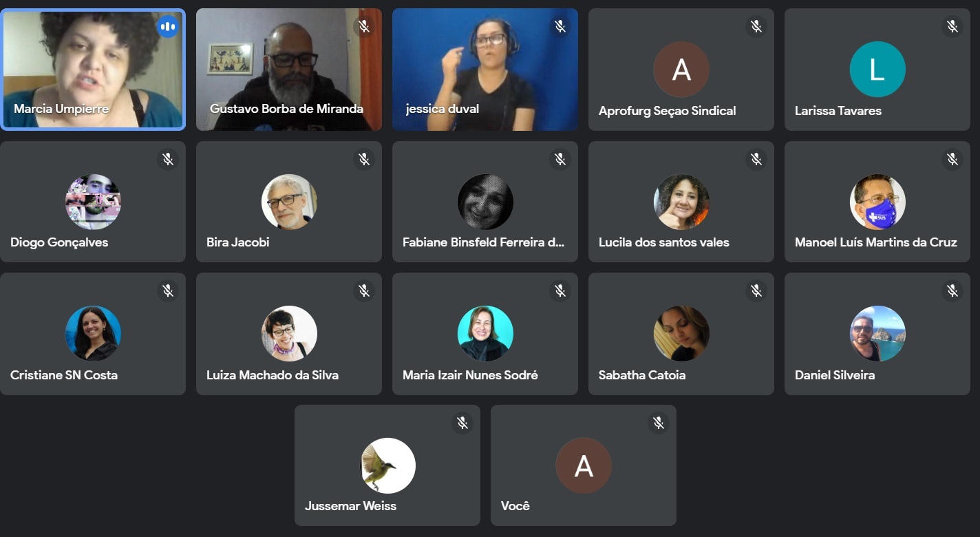Screen dimensions: 980x537
Task: Click Luiza Machado da Silva name label
Action: tap(273, 375)
